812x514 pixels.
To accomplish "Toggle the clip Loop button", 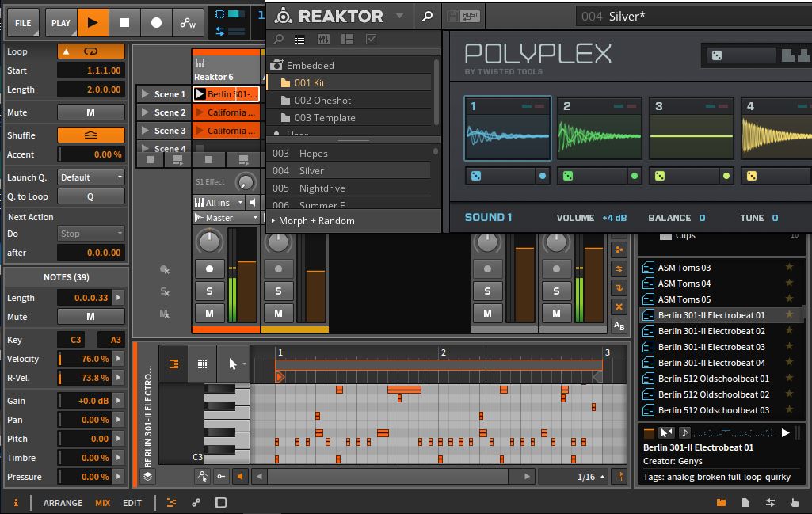I will tap(90, 51).
